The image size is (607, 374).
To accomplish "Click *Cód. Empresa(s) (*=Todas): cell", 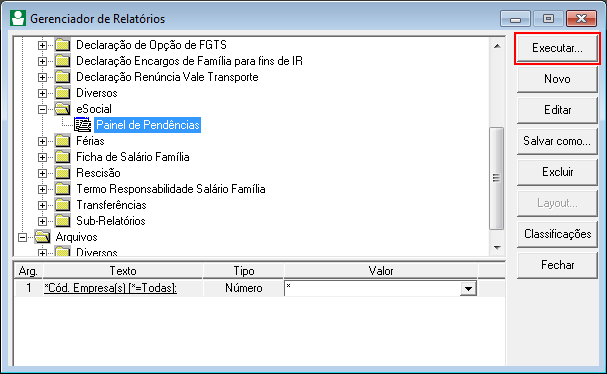I will (123, 288).
